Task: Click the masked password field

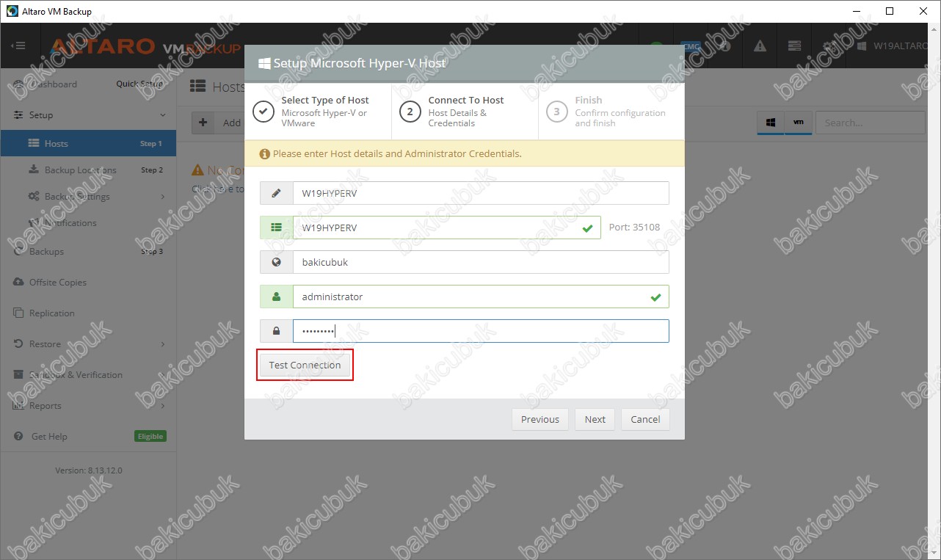Action: (481, 331)
